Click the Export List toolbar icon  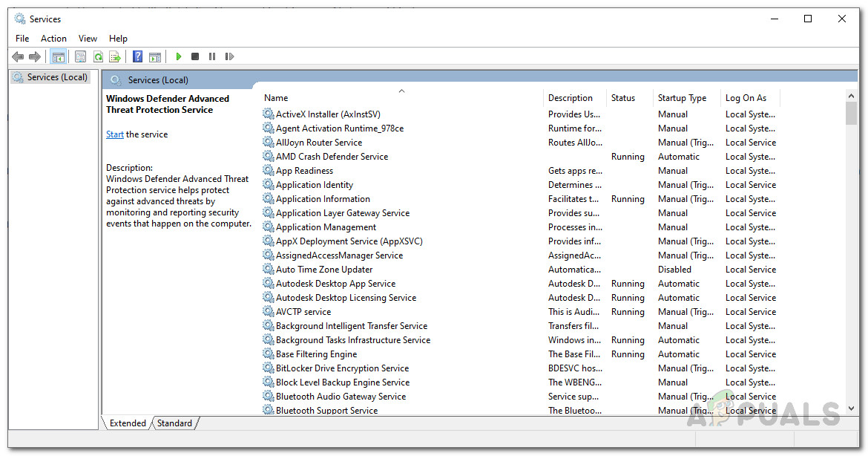115,56
